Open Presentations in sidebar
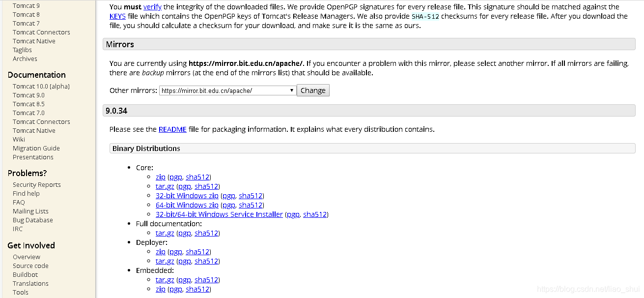This screenshot has height=298, width=644. click(x=33, y=157)
